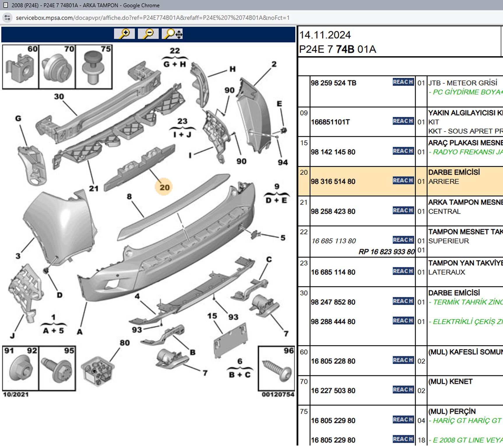Click the zoom in magnifier icon
Viewport: 503px width, 448px height.
click(x=124, y=34)
